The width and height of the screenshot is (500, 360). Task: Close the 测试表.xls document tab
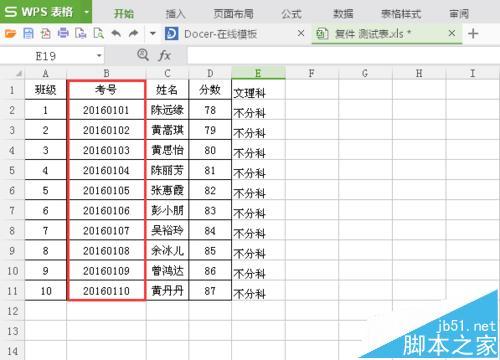pos(452,33)
